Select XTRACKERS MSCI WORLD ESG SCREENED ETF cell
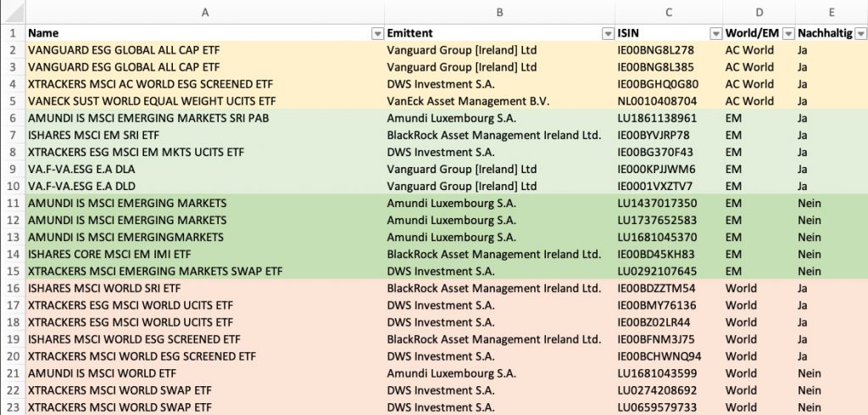The width and height of the screenshot is (868, 415). click(205, 356)
